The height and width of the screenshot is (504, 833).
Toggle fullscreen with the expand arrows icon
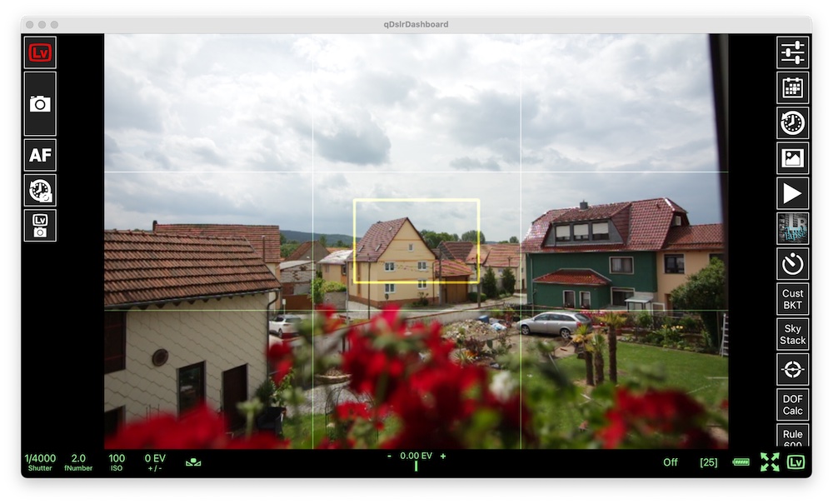pyautogui.click(x=771, y=461)
